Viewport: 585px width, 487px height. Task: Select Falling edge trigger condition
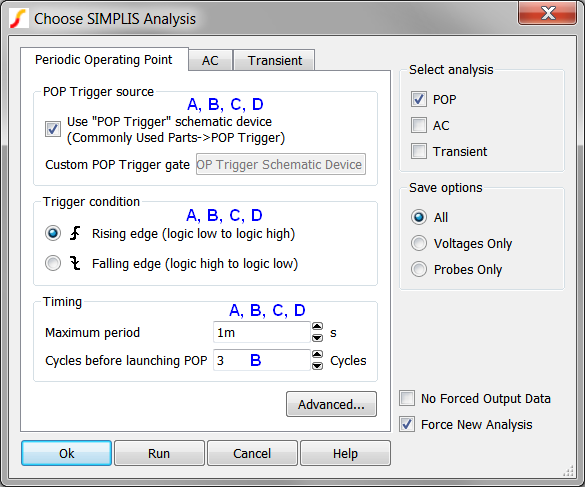tap(53, 263)
